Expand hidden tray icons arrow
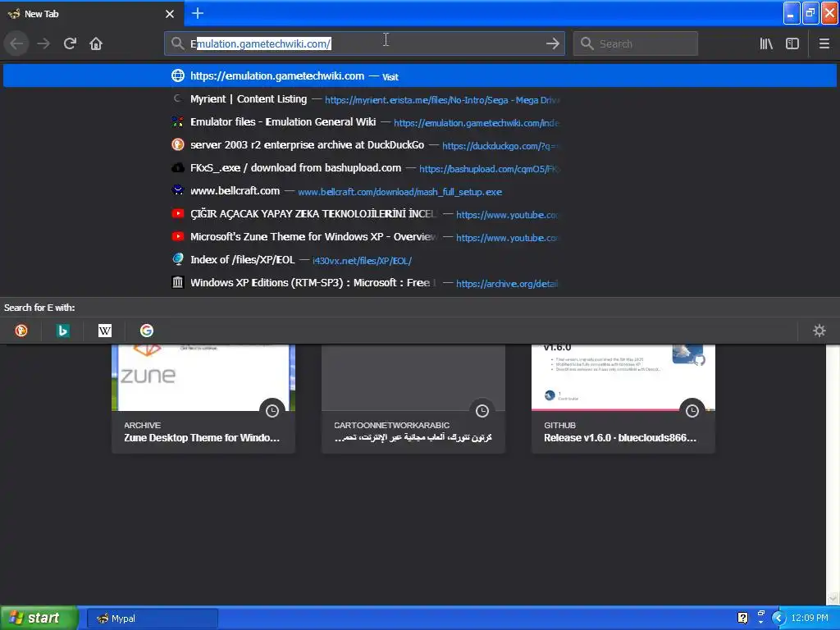Viewport: 840px width, 630px height. [778, 619]
